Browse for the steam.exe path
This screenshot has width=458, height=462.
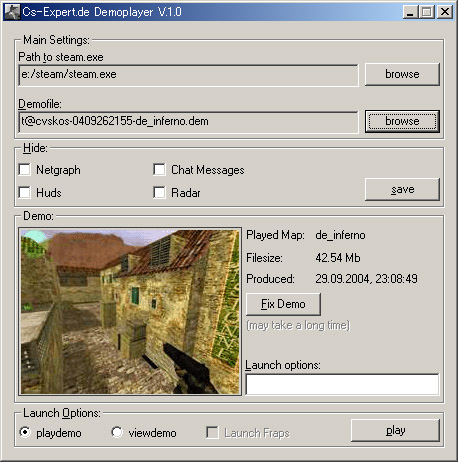tap(402, 74)
